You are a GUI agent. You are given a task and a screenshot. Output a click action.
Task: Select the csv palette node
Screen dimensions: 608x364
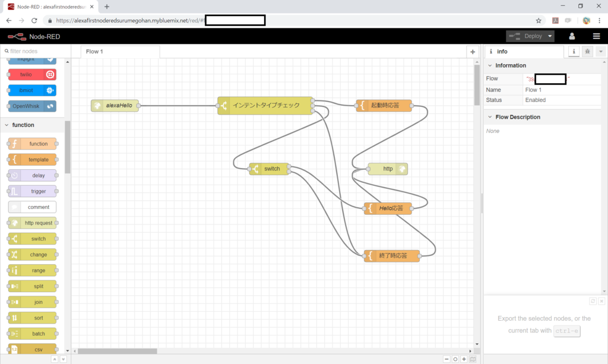pyautogui.click(x=32, y=349)
